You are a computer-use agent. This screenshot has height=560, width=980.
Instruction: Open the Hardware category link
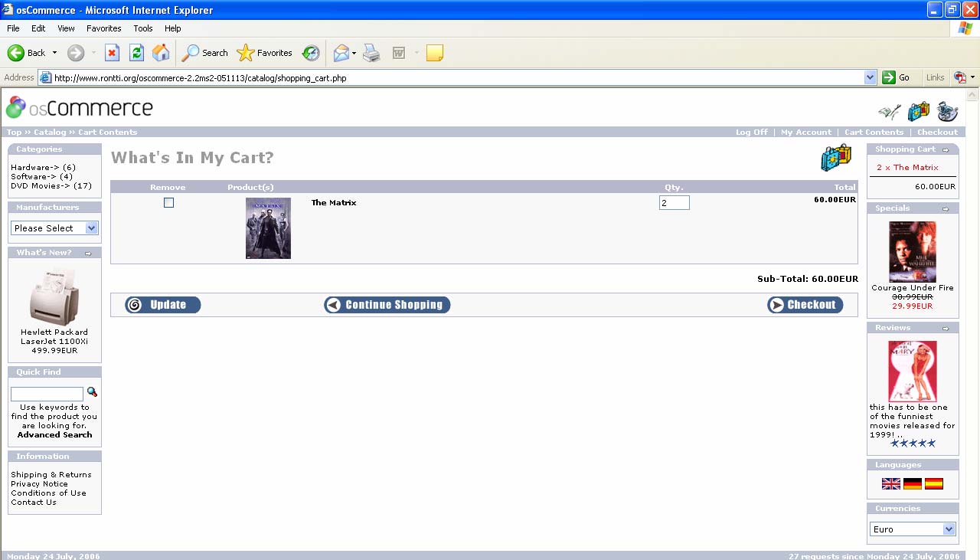click(35, 168)
